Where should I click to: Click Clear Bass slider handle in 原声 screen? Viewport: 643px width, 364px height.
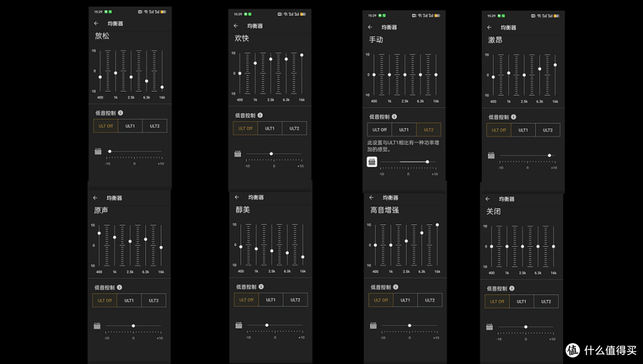point(133,326)
